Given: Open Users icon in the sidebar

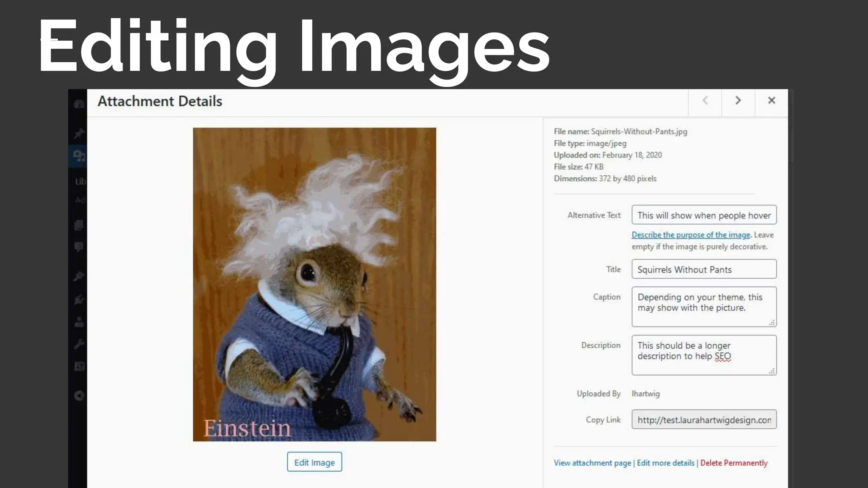Looking at the screenshot, I should pyautogui.click(x=79, y=322).
